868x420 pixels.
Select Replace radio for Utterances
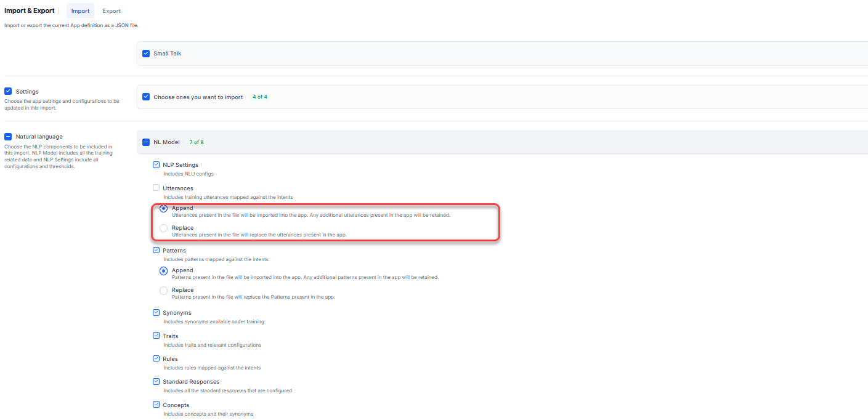(x=163, y=228)
